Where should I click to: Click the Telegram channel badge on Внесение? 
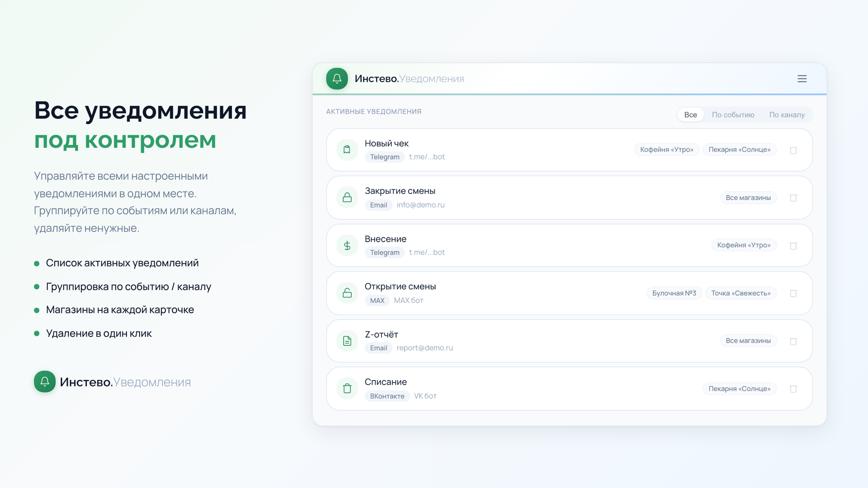click(384, 253)
